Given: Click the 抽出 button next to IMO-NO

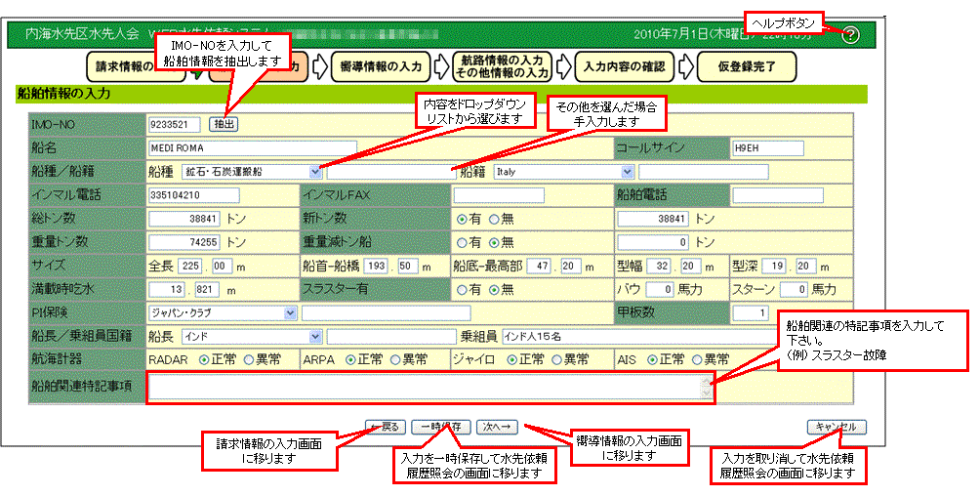Looking at the screenshot, I should pyautogui.click(x=225, y=124).
